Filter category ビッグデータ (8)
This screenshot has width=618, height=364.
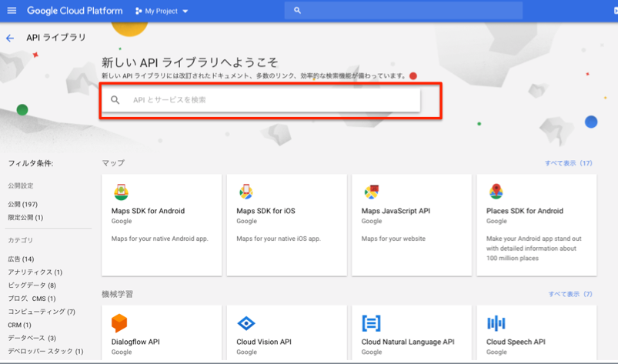point(32,286)
